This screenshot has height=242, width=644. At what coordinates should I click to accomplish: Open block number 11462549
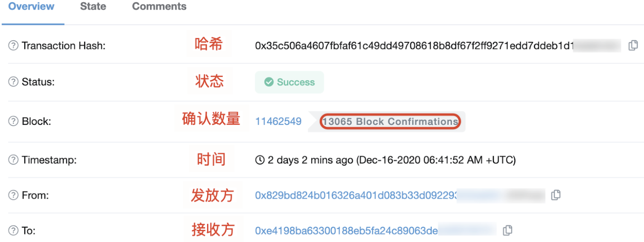point(278,121)
